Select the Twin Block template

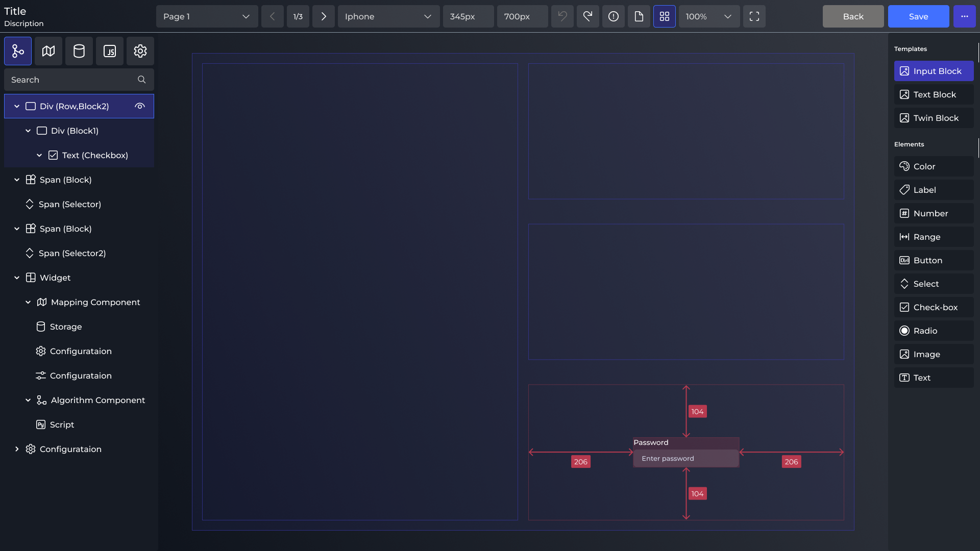click(934, 118)
